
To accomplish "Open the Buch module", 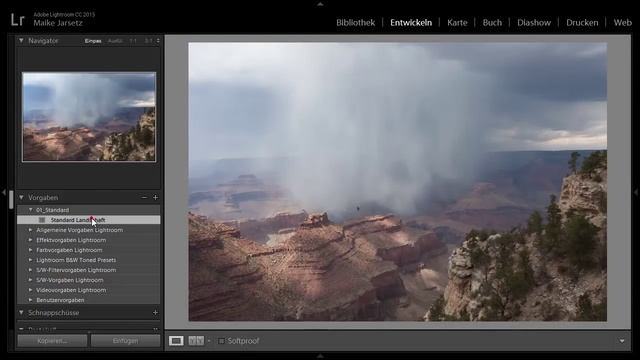I will pos(492,22).
